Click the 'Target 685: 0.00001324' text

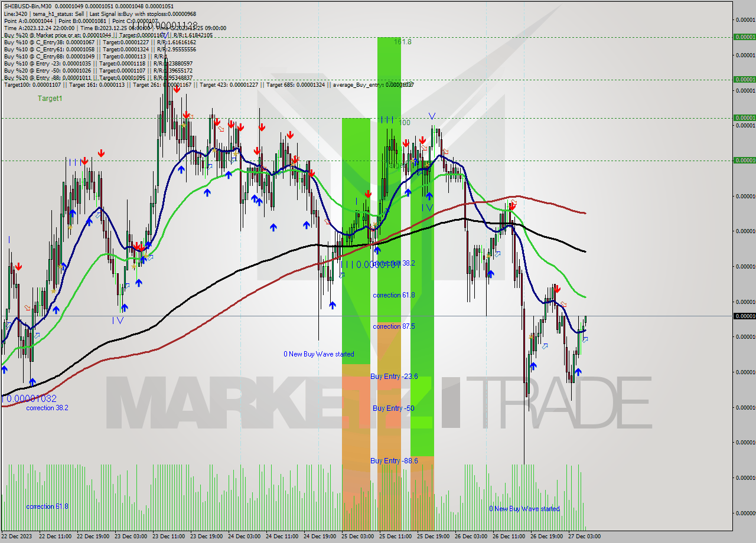[x=296, y=85]
